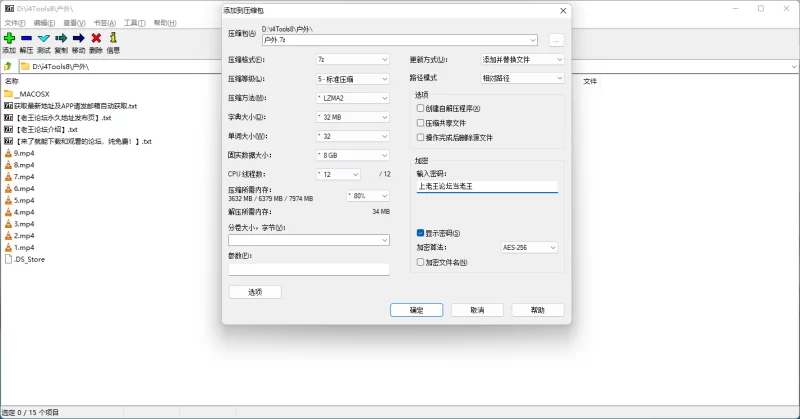Open the compression method LZMA2 dropdown
Screen dimensions: 800x419
353,98
